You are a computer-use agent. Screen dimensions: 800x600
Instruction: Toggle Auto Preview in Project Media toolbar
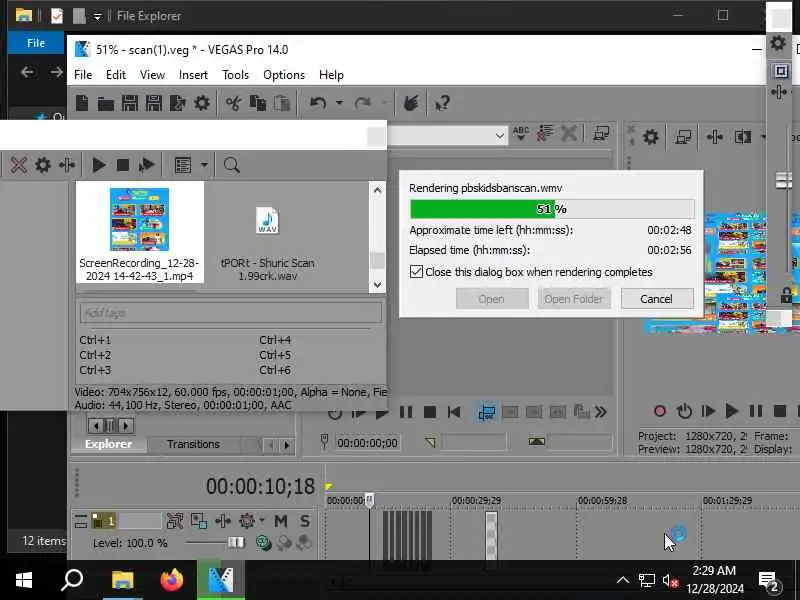pyautogui.click(x=146, y=165)
